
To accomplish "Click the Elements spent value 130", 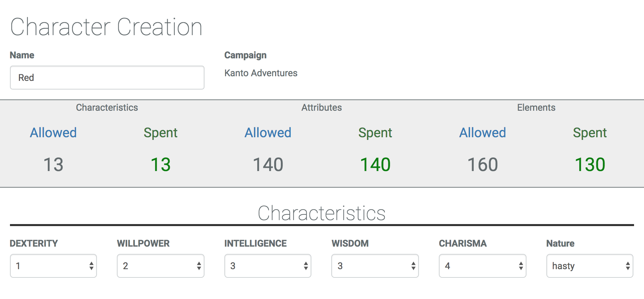I will point(590,165).
